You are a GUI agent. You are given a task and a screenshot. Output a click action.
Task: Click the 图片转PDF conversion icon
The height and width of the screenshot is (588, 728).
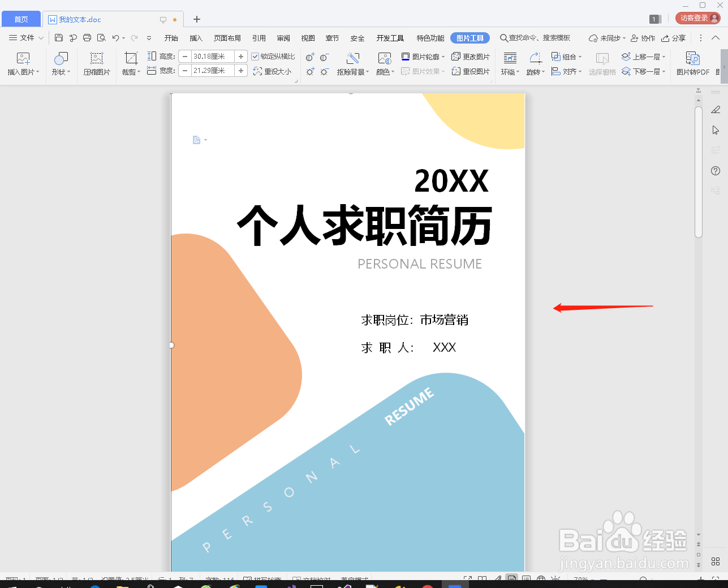[691, 62]
